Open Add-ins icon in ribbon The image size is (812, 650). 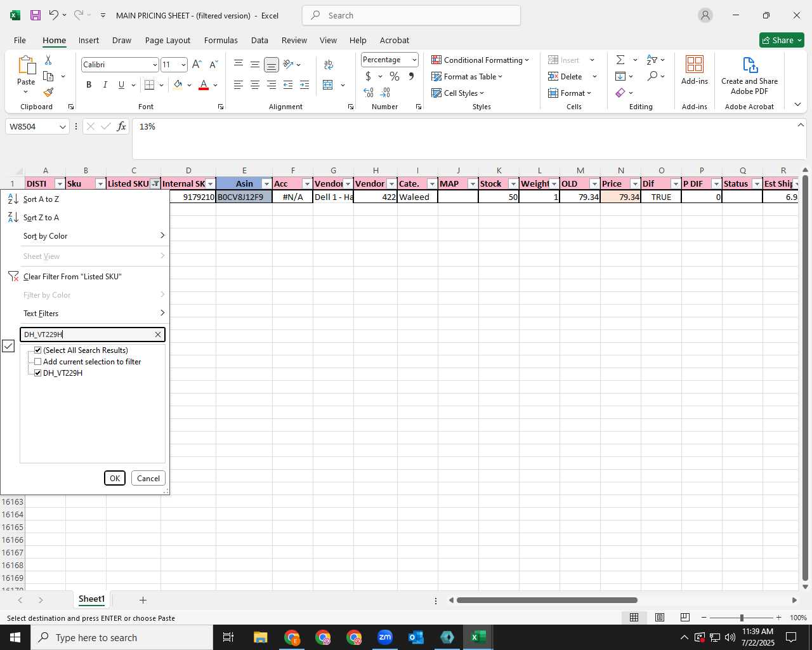coord(695,69)
